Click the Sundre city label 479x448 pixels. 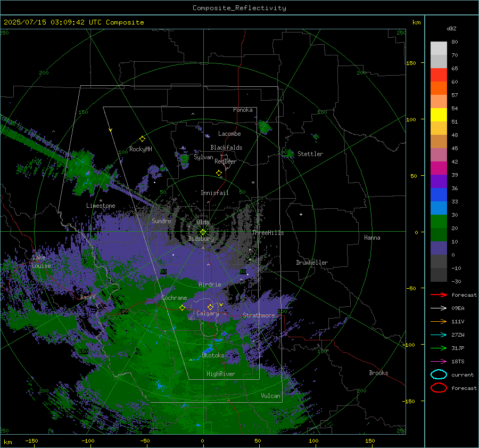pyautogui.click(x=161, y=221)
